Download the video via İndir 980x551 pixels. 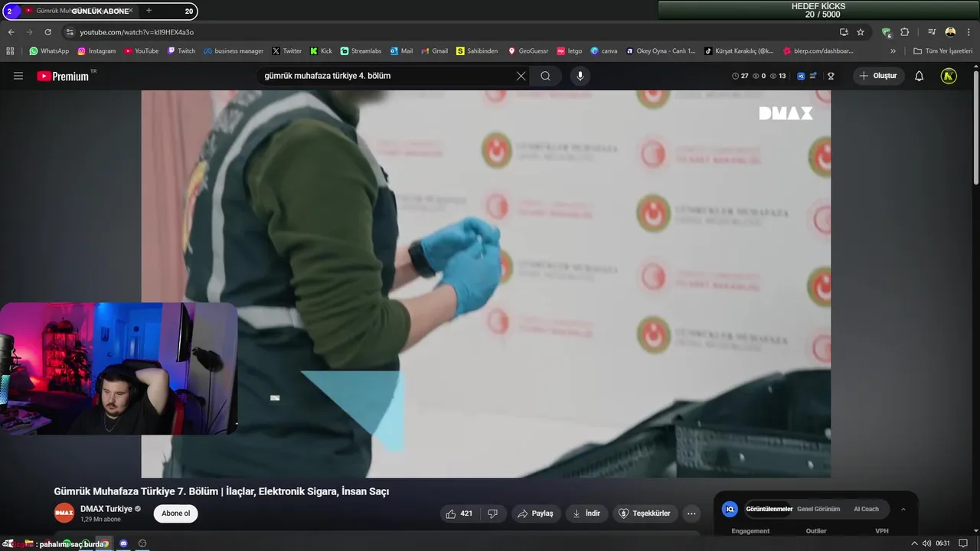pyautogui.click(x=586, y=514)
